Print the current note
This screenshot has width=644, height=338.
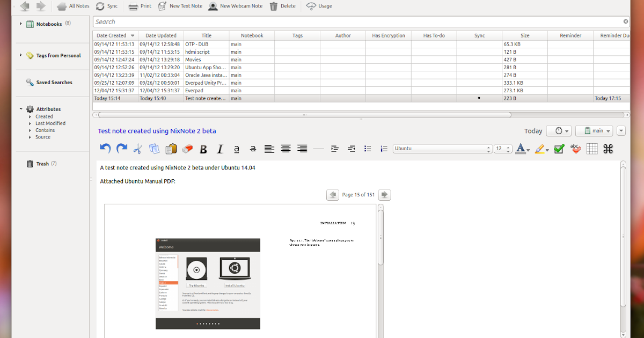tap(140, 6)
